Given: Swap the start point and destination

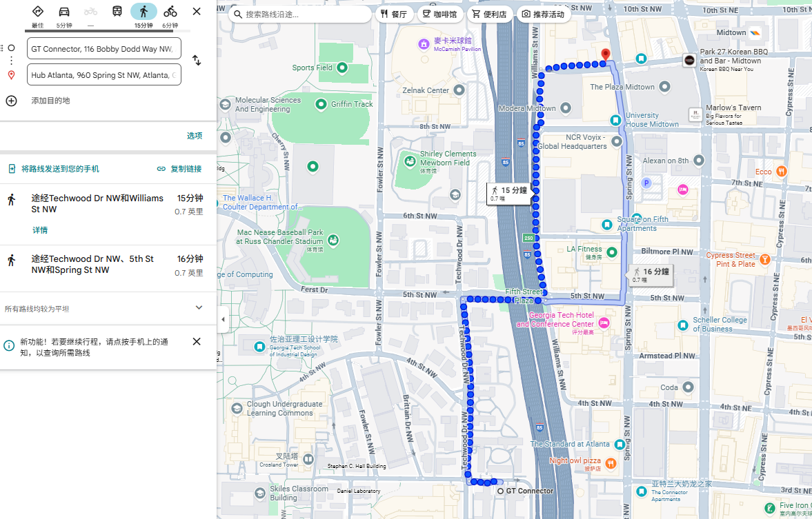Looking at the screenshot, I should (197, 61).
